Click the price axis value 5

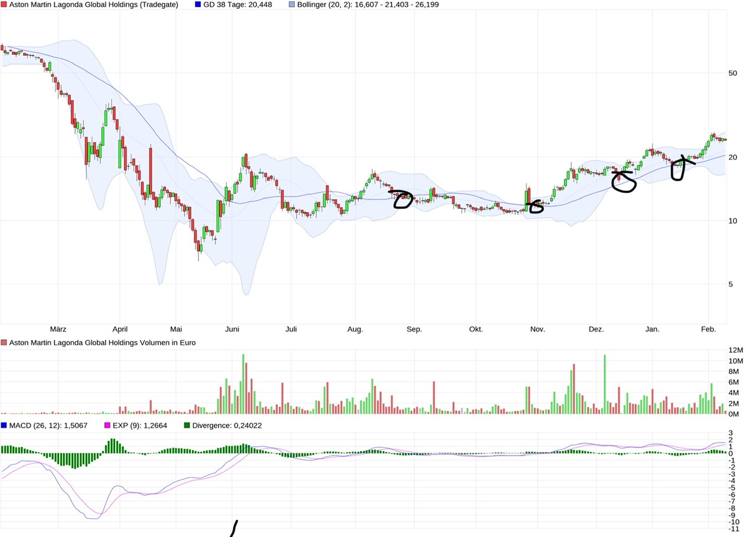(731, 284)
